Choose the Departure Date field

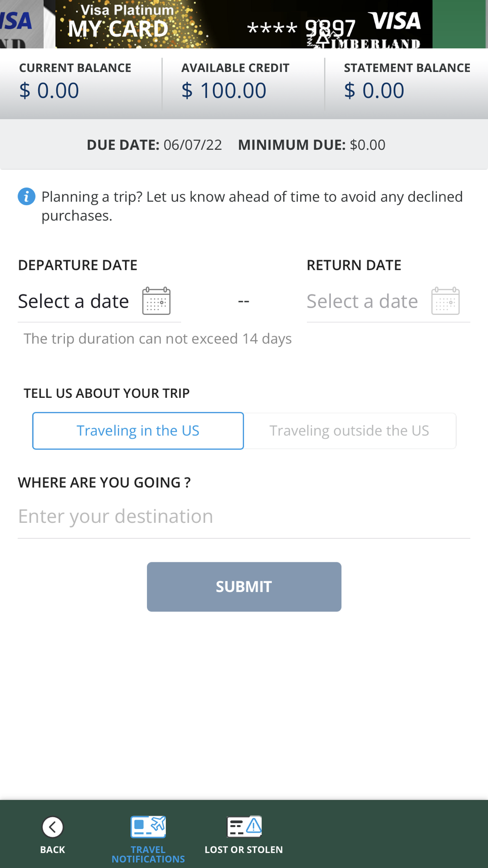pos(99,301)
